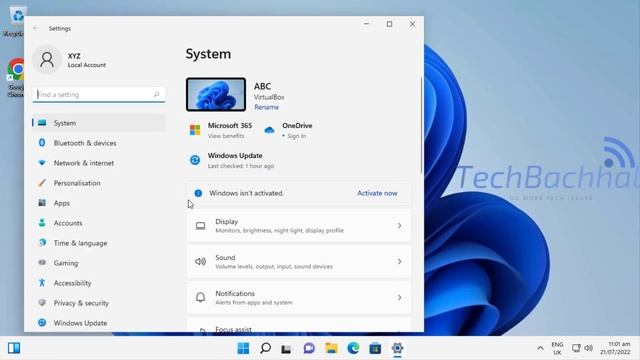Open the Widgets button on taskbar
The image size is (640, 360).
(14, 348)
